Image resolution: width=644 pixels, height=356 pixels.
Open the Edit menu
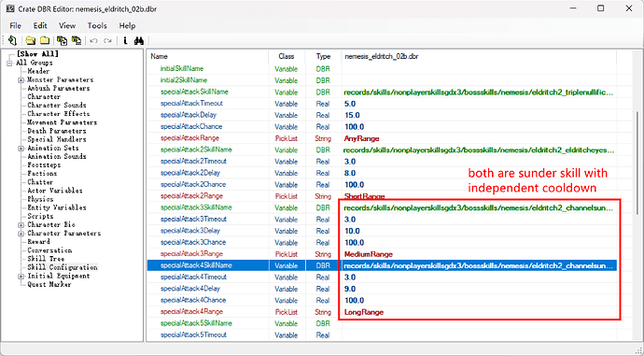(40, 25)
